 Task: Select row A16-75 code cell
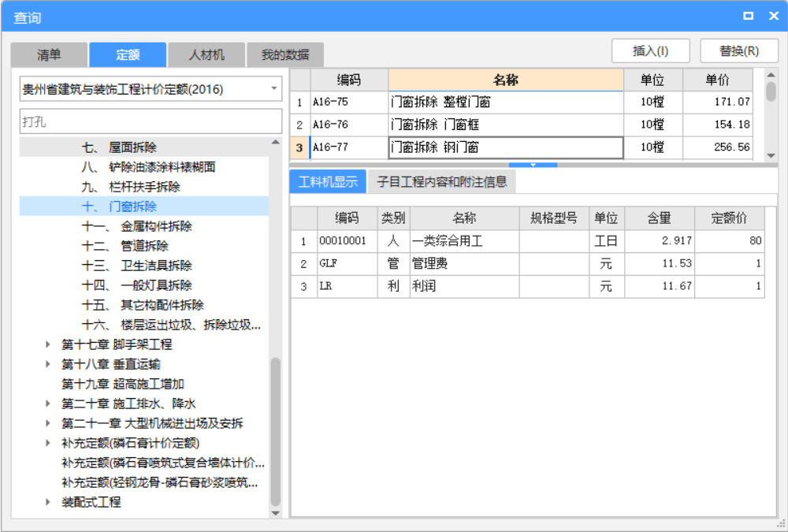point(349,102)
